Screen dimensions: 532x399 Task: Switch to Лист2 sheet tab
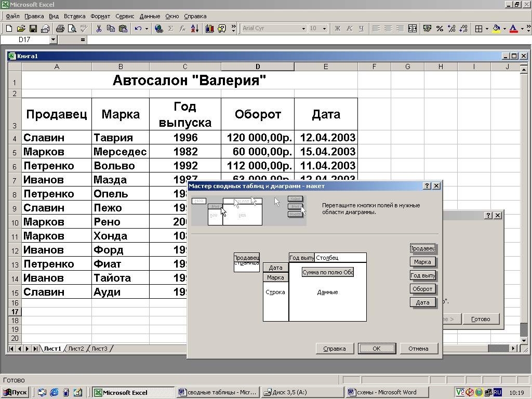point(76,349)
